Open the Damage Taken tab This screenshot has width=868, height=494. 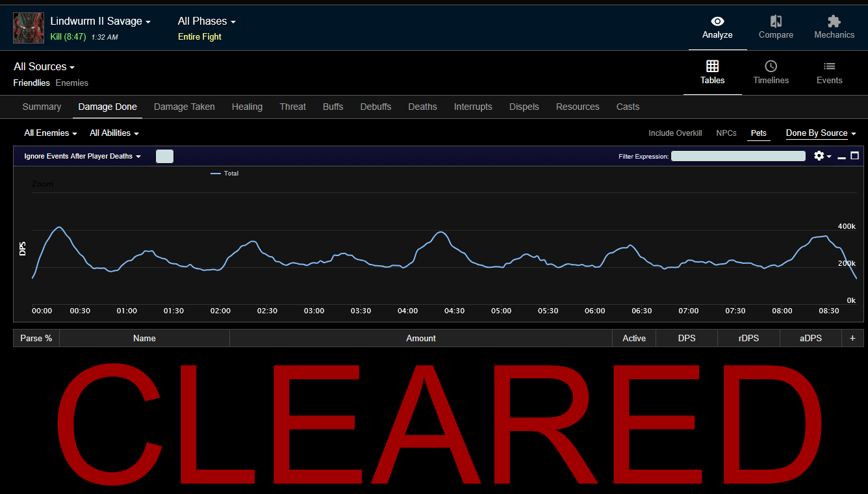coord(185,107)
